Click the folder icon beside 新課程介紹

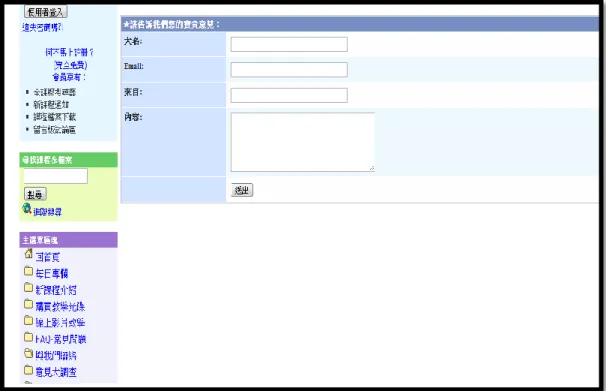tap(28, 287)
